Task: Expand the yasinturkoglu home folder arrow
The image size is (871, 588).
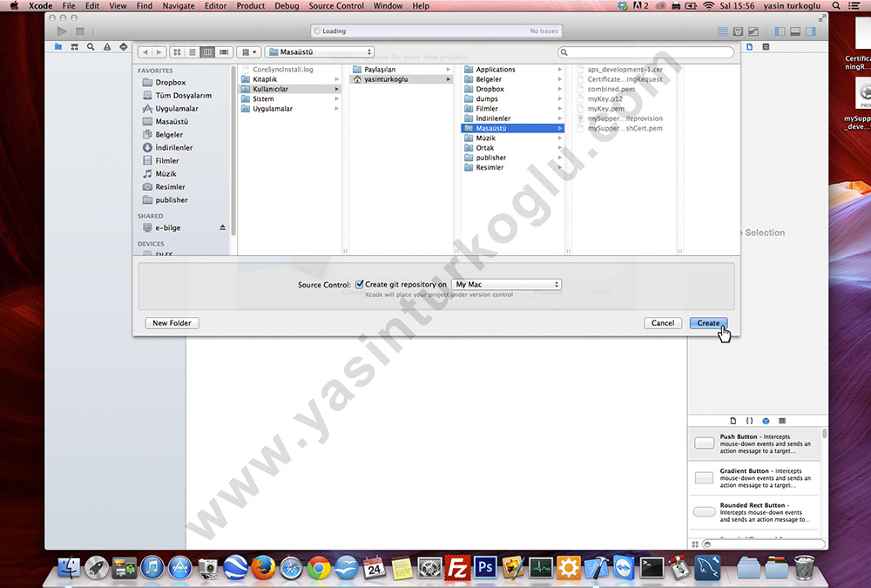Action: pyautogui.click(x=449, y=79)
